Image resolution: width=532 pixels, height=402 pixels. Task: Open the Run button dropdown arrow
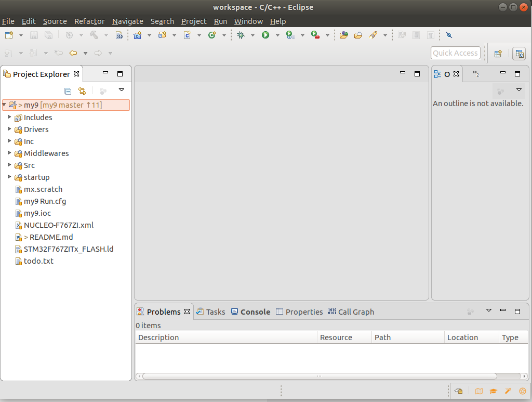pyautogui.click(x=277, y=35)
